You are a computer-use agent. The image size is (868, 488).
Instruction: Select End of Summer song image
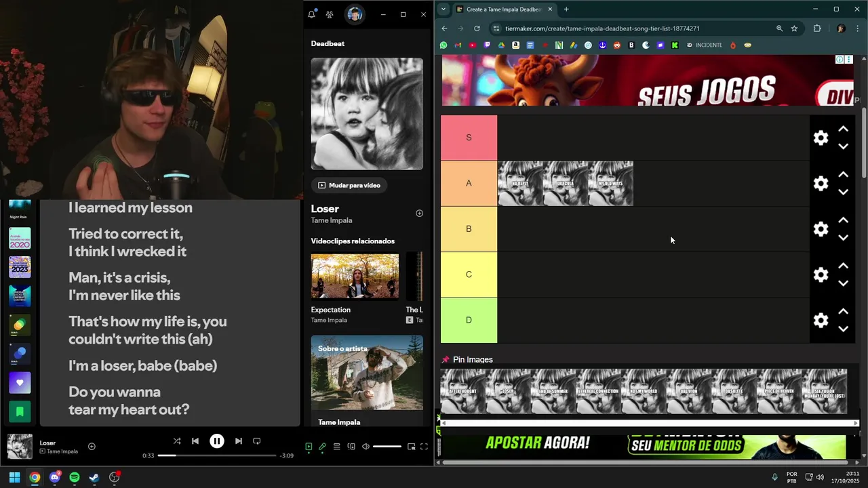coord(553,391)
